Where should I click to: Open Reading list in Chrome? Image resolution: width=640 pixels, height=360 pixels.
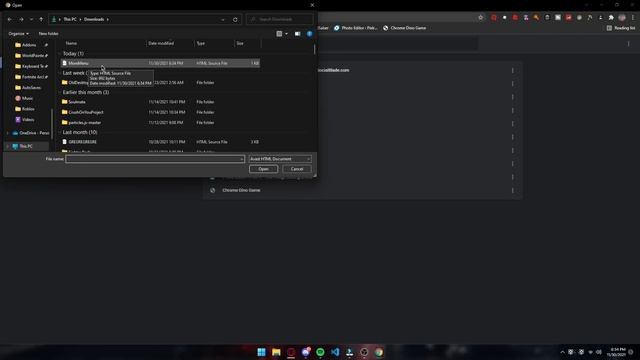coord(621,28)
